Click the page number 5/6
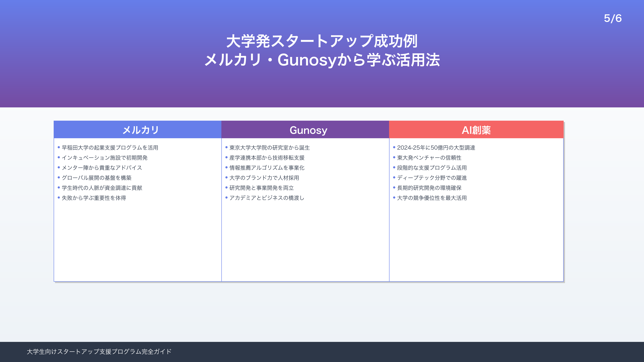The width and height of the screenshot is (644, 362). (x=613, y=18)
